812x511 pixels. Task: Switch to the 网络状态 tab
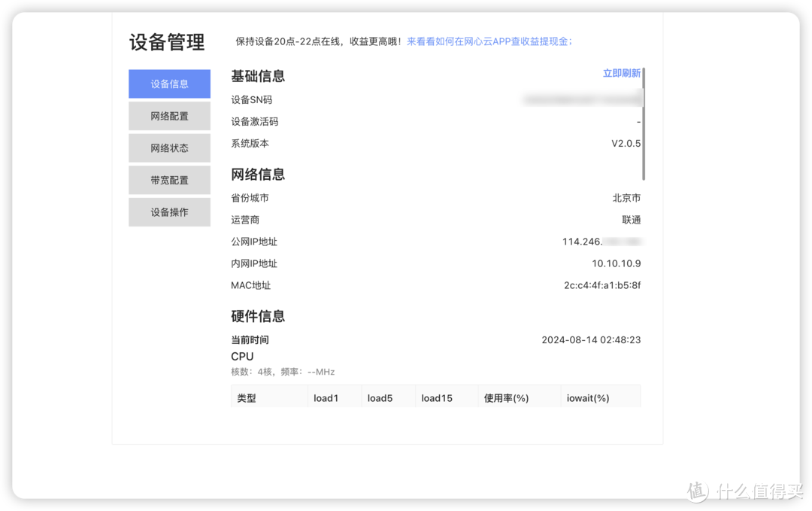(169, 148)
